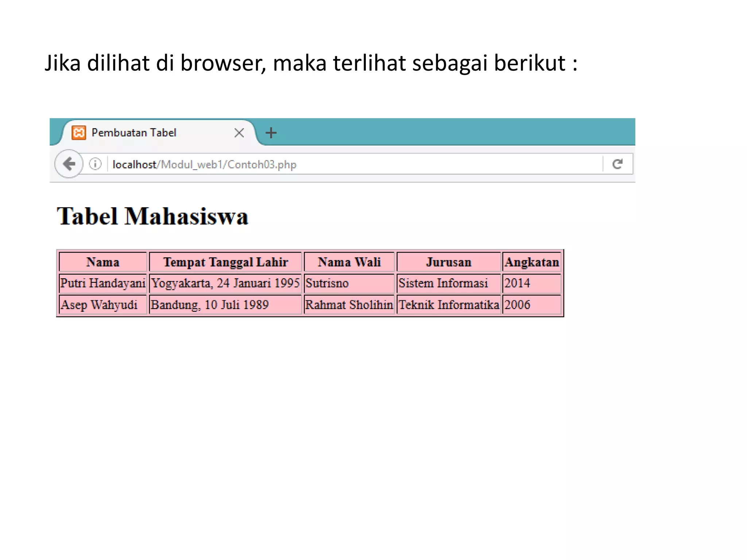
Task: Click the Rahmat Sholihin cell
Action: pyautogui.click(x=349, y=304)
